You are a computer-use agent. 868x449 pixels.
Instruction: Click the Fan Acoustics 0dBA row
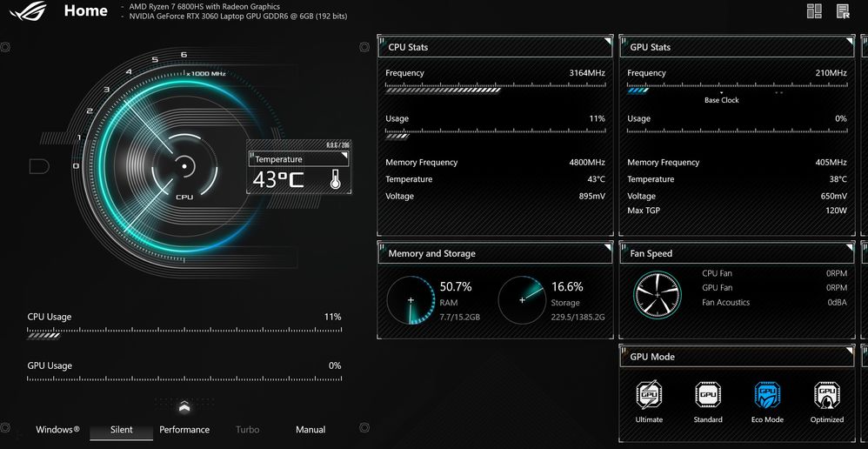[774, 302]
